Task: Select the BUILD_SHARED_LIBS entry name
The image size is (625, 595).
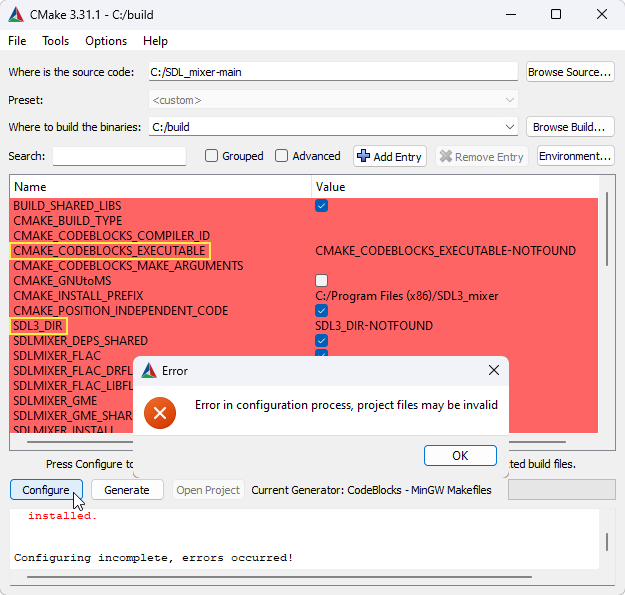Action: tap(67, 206)
